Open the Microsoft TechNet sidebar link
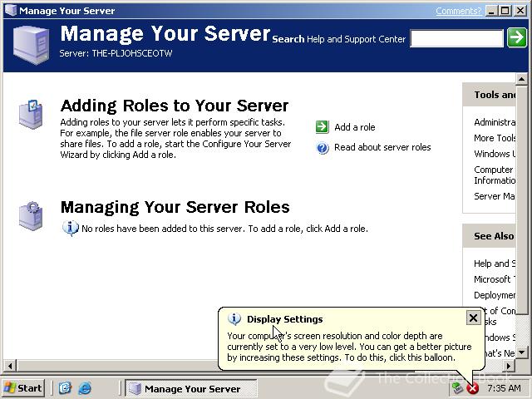Screen dimensions: 532x399 click(495, 279)
